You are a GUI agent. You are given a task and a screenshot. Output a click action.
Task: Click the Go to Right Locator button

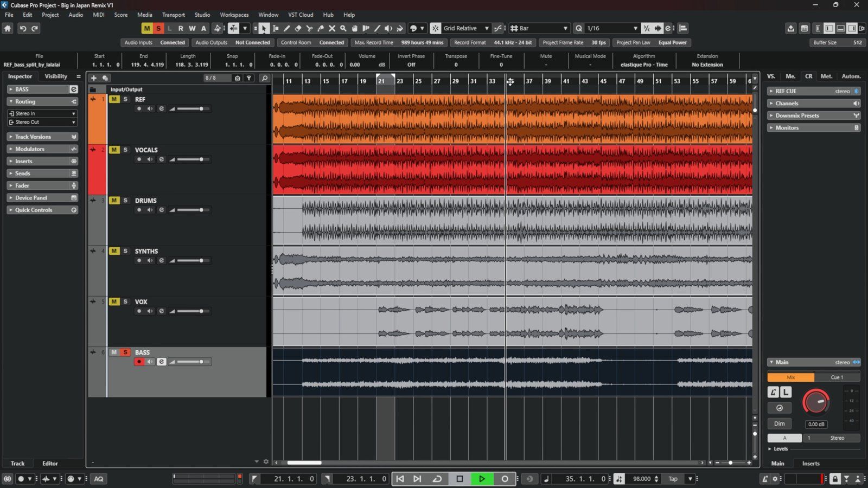[417, 479]
